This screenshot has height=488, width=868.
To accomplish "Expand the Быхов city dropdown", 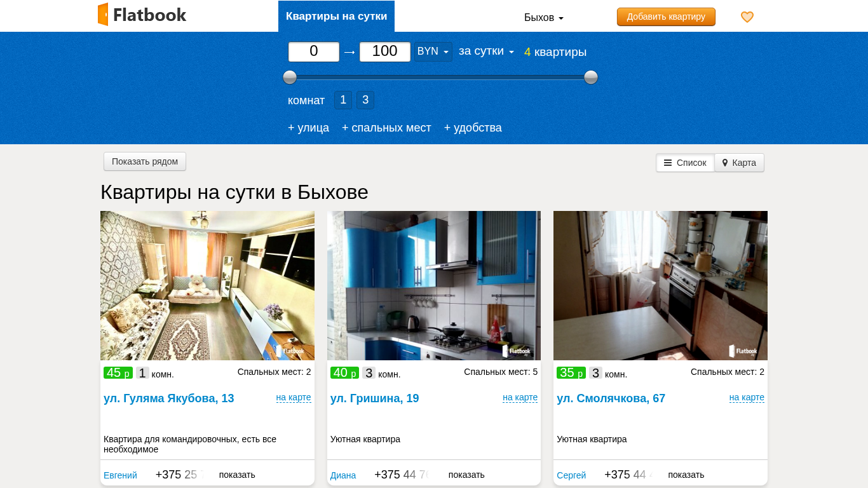I will 544,17.
